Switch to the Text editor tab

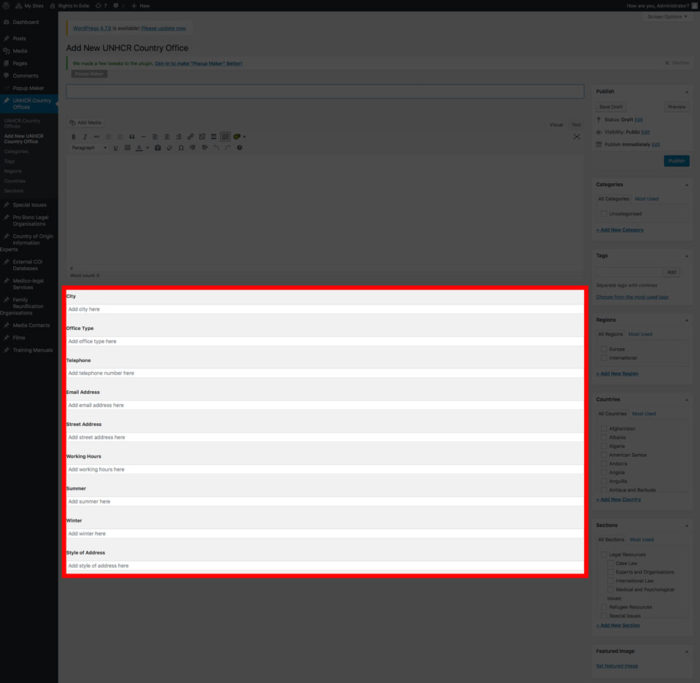click(576, 125)
